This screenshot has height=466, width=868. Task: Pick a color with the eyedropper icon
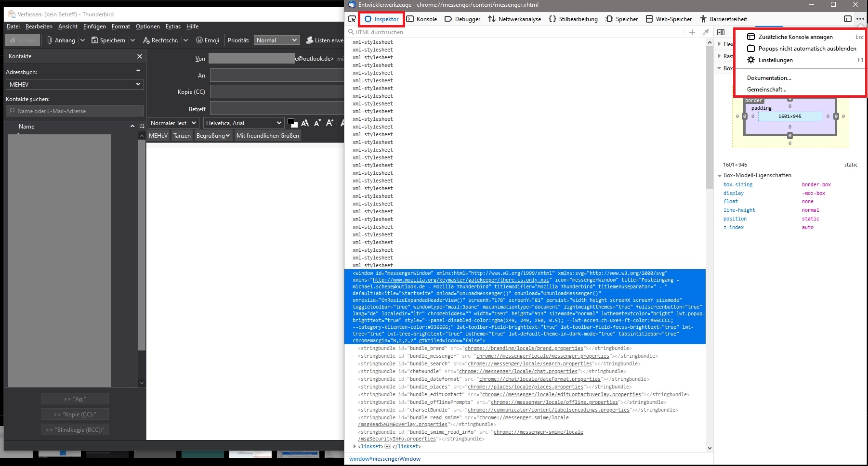point(706,32)
